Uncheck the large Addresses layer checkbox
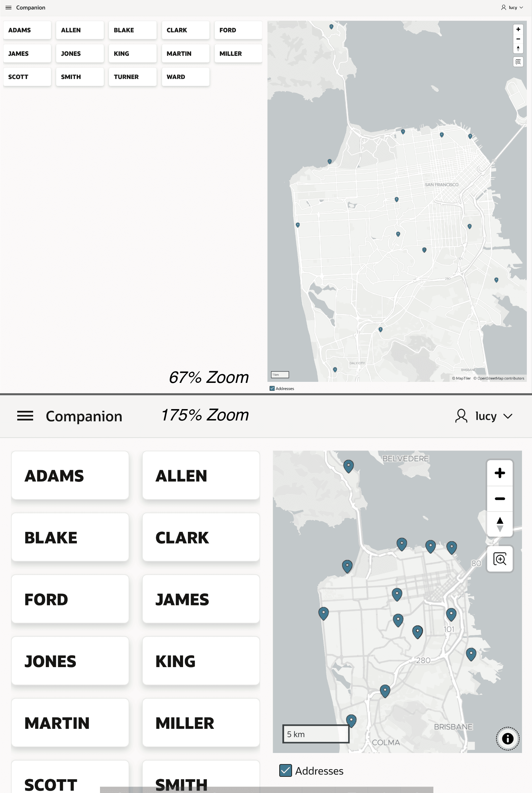532x793 pixels. 285,770
